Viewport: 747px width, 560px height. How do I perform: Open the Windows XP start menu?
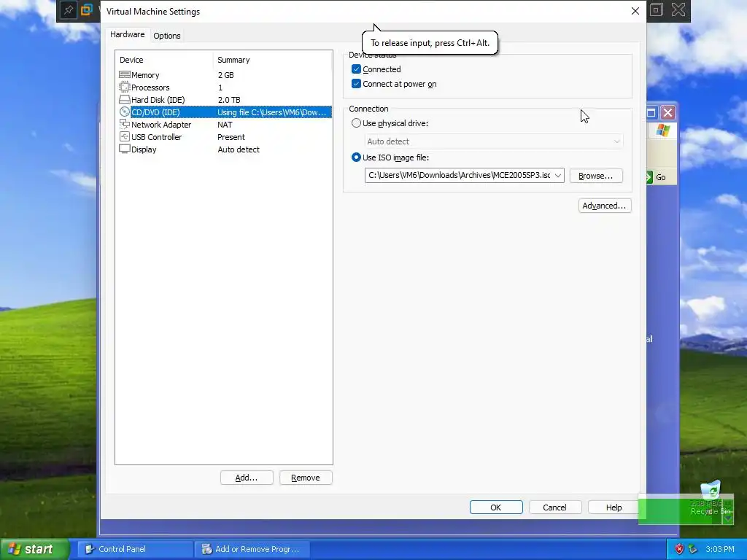(x=34, y=549)
